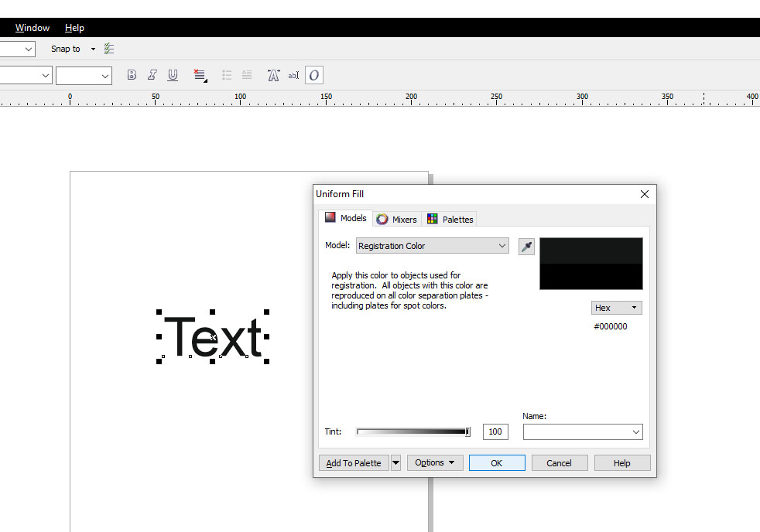Image resolution: width=760 pixels, height=532 pixels.
Task: Toggle underline text formatting
Action: point(173,75)
